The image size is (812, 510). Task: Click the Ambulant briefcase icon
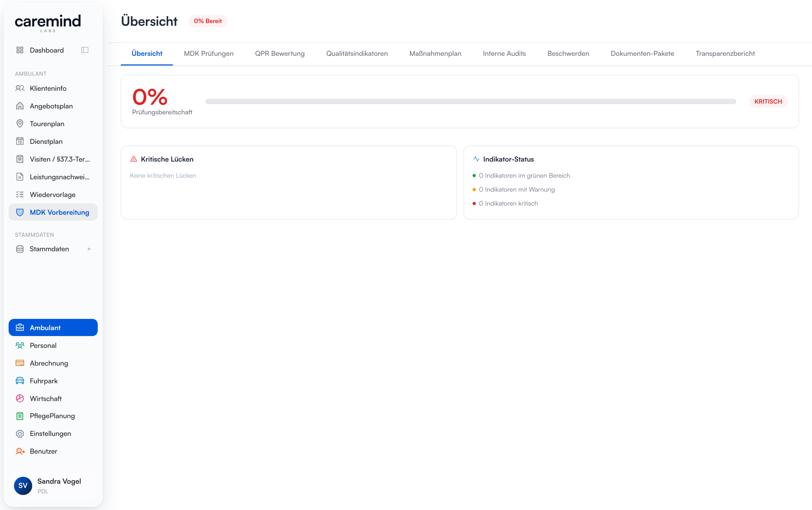(20, 328)
